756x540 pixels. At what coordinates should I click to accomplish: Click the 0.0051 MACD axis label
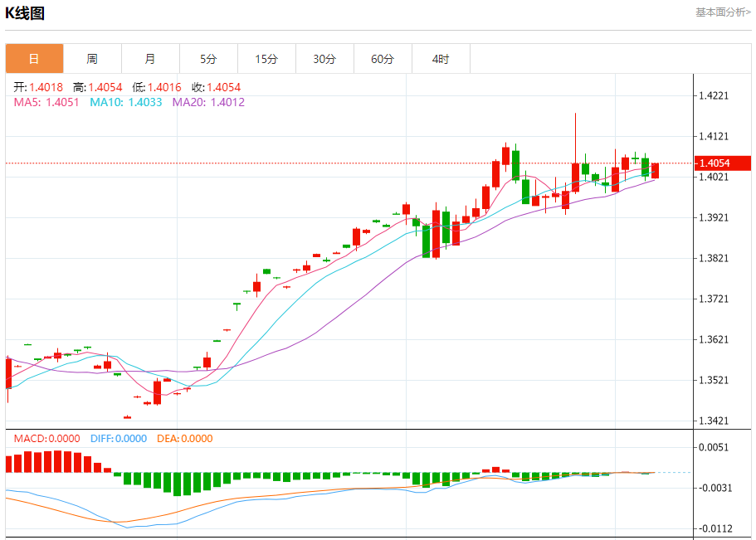715,448
